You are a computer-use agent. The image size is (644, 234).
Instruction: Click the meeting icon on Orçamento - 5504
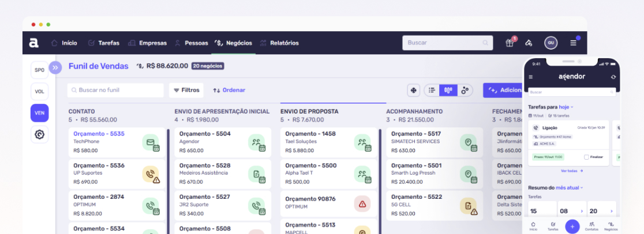tap(257, 143)
